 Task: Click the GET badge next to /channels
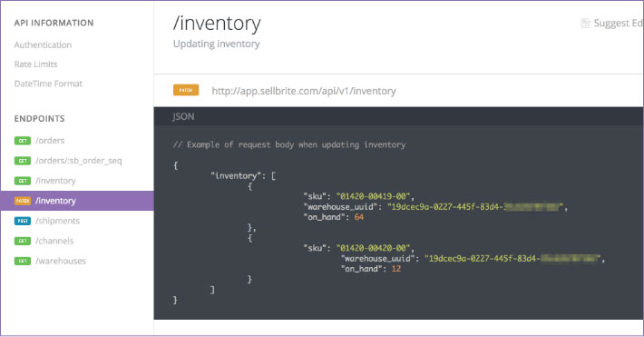point(23,241)
